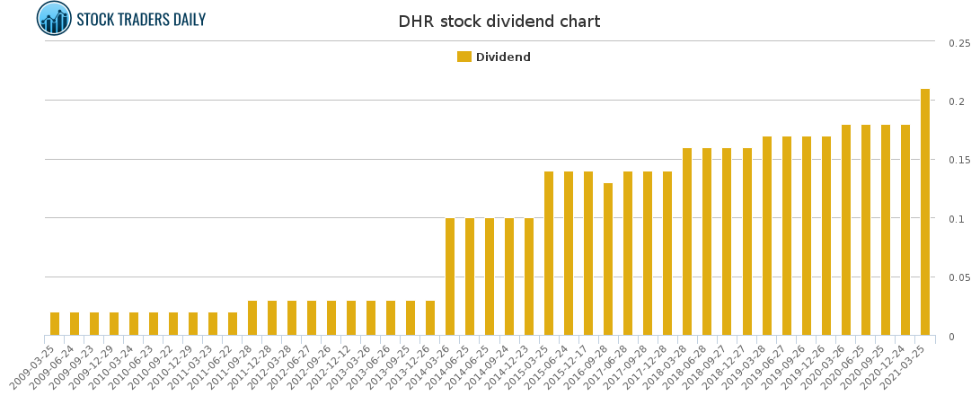The height and width of the screenshot is (404, 980).
Task: Click the 0.05 y-axis value
Action: tap(959, 277)
